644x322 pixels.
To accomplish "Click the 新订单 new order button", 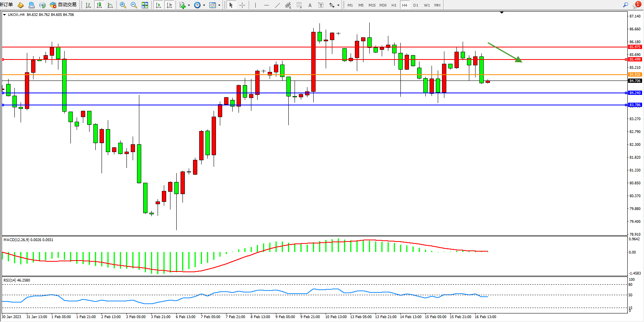I will (7, 5).
